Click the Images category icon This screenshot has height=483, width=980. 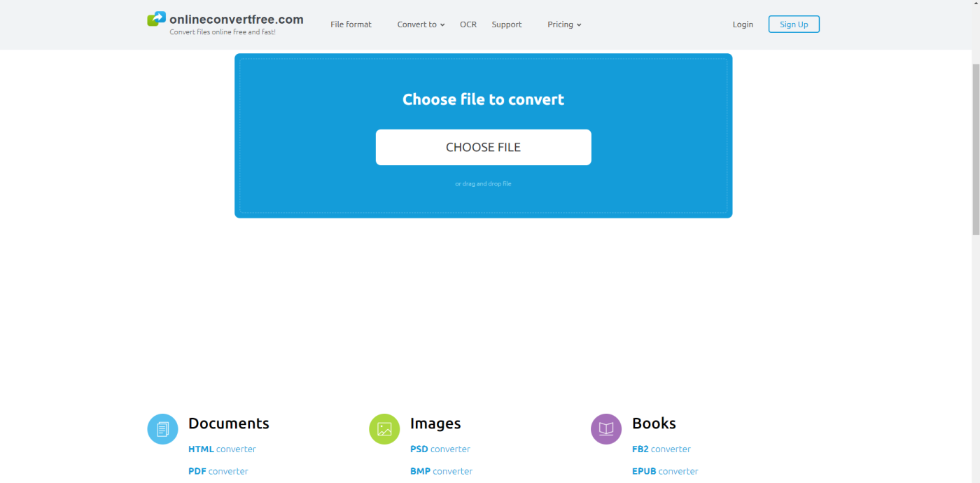384,429
